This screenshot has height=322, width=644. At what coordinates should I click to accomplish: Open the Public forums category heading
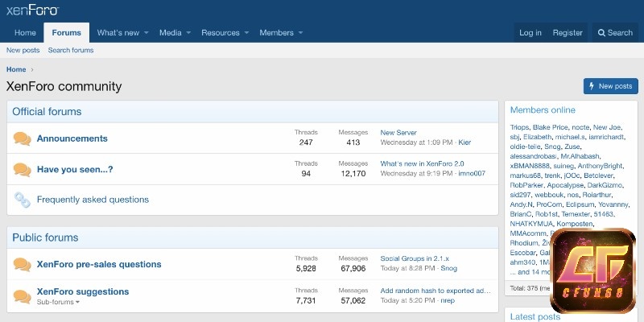(x=45, y=237)
